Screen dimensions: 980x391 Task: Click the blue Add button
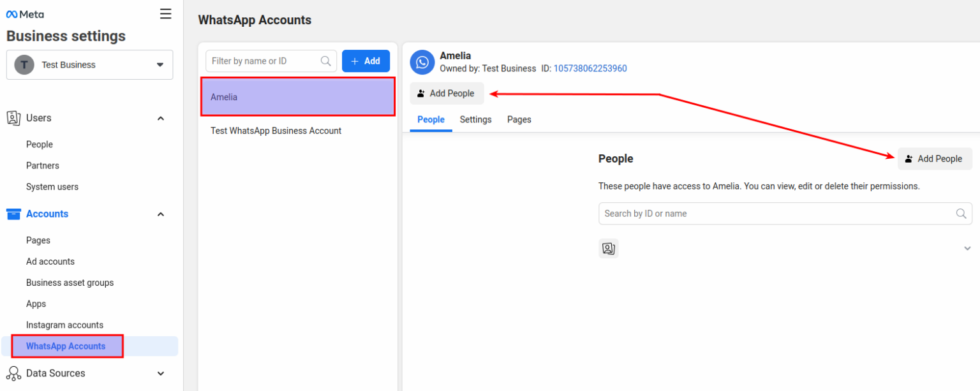pyautogui.click(x=366, y=61)
